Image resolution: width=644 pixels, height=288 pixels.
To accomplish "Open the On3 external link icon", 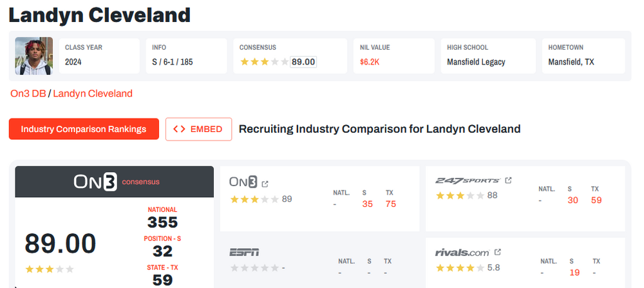I will point(265,184).
